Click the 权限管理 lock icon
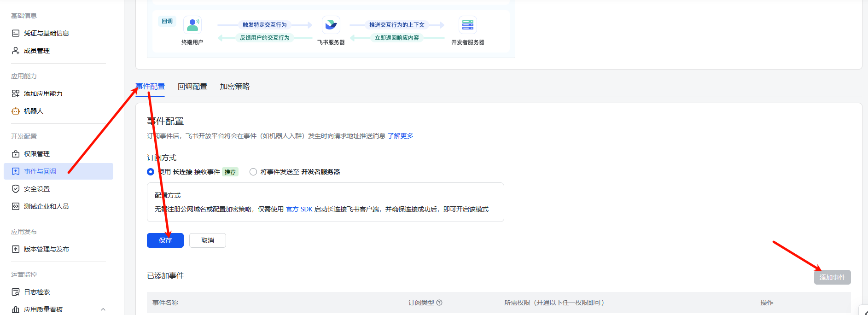868x315 pixels. click(x=16, y=154)
